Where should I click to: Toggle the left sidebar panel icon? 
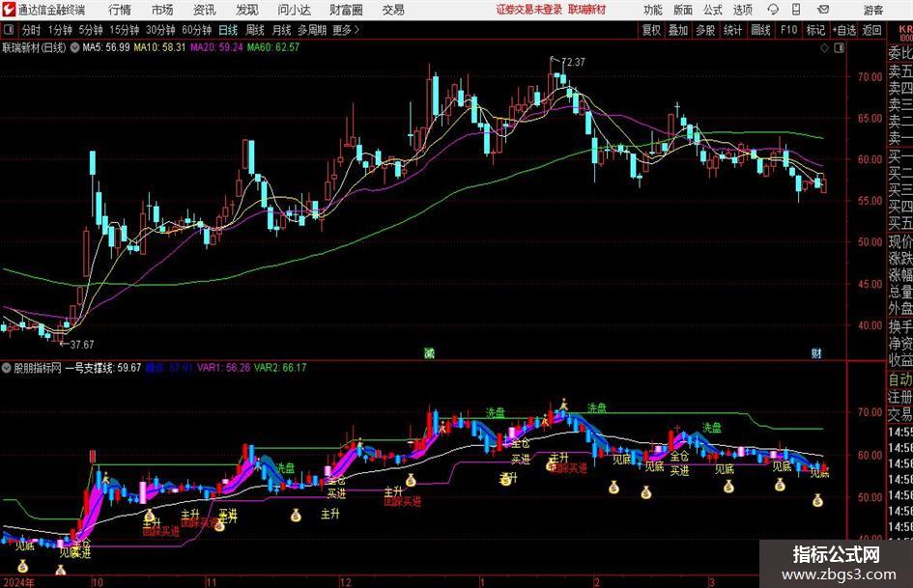pos(9,30)
